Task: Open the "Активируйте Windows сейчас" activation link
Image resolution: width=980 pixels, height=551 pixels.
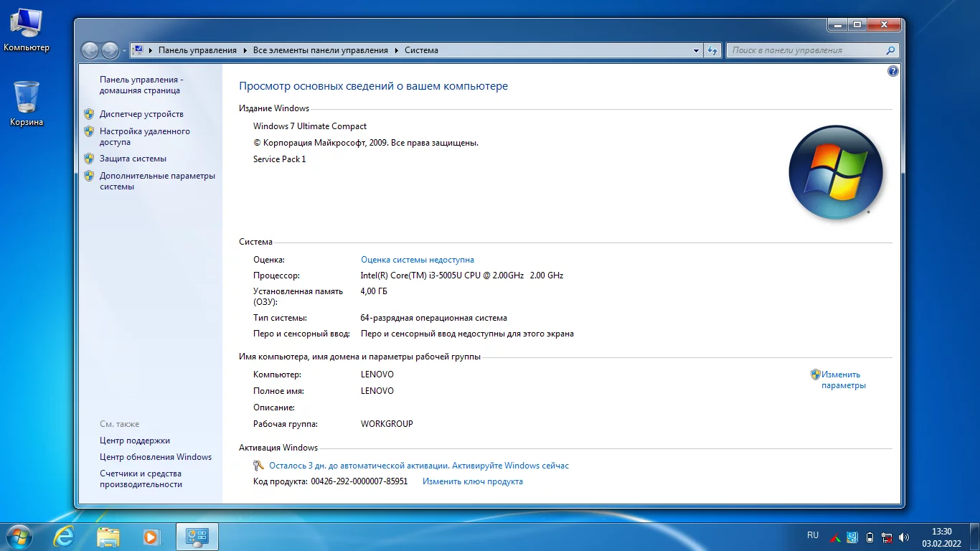Action: pos(509,466)
